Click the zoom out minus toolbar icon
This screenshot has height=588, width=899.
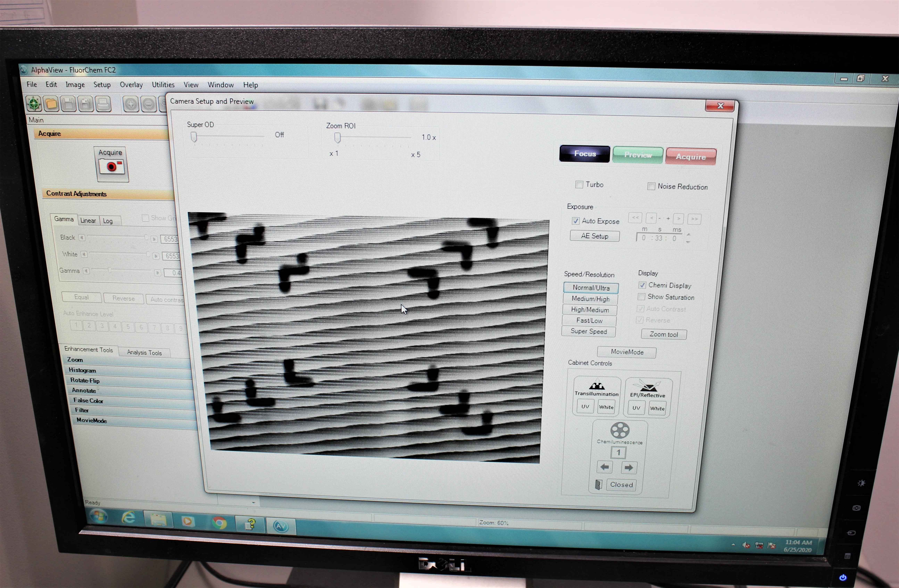[149, 104]
